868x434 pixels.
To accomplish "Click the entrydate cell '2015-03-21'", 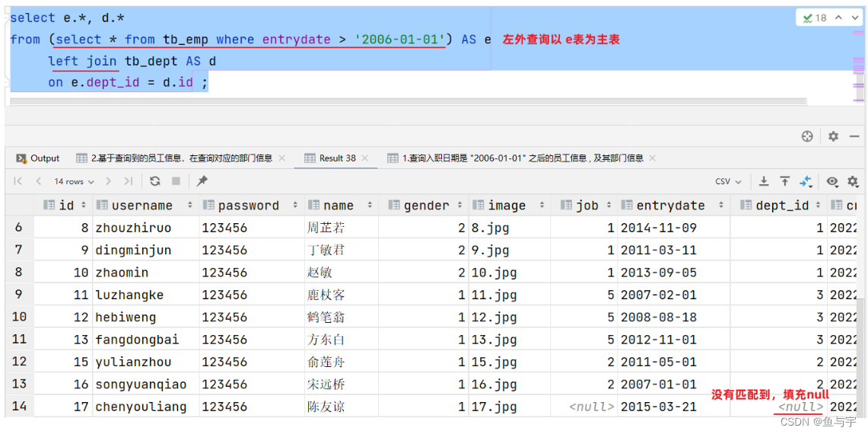I will (674, 407).
